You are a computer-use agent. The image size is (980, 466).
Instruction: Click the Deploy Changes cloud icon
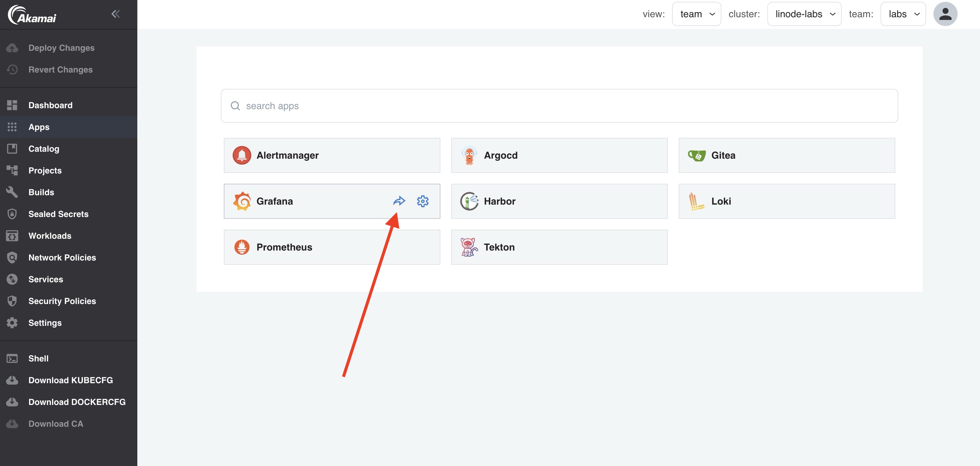coord(12,48)
